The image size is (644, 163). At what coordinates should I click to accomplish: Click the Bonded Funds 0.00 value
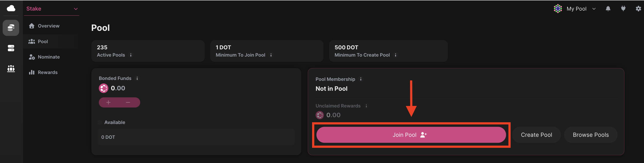click(x=118, y=88)
